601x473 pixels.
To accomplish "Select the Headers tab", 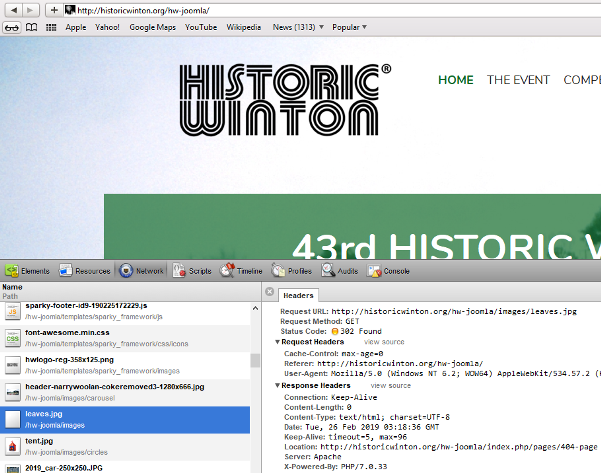I will coord(298,296).
